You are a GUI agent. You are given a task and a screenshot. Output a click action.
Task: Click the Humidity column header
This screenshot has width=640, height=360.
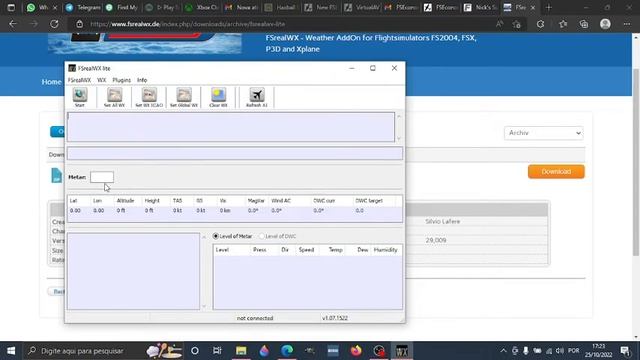point(385,250)
